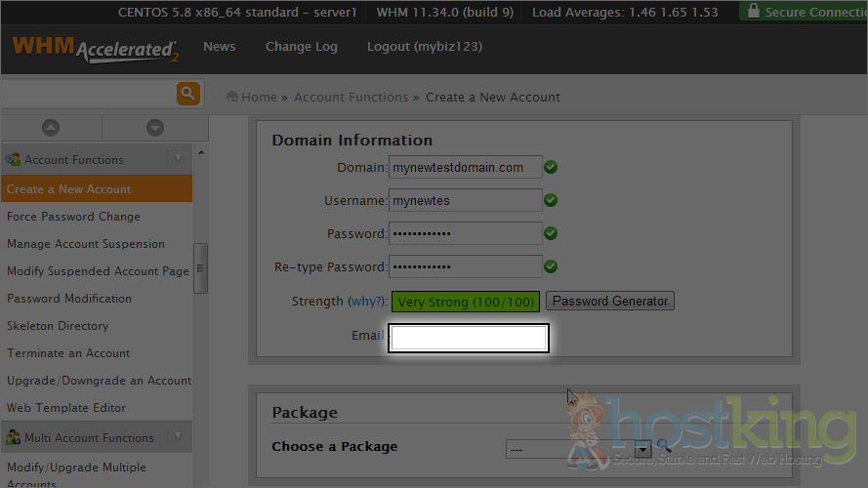Click the WHM Accelerated logo
Screen dimensions: 868x488
tap(95, 49)
